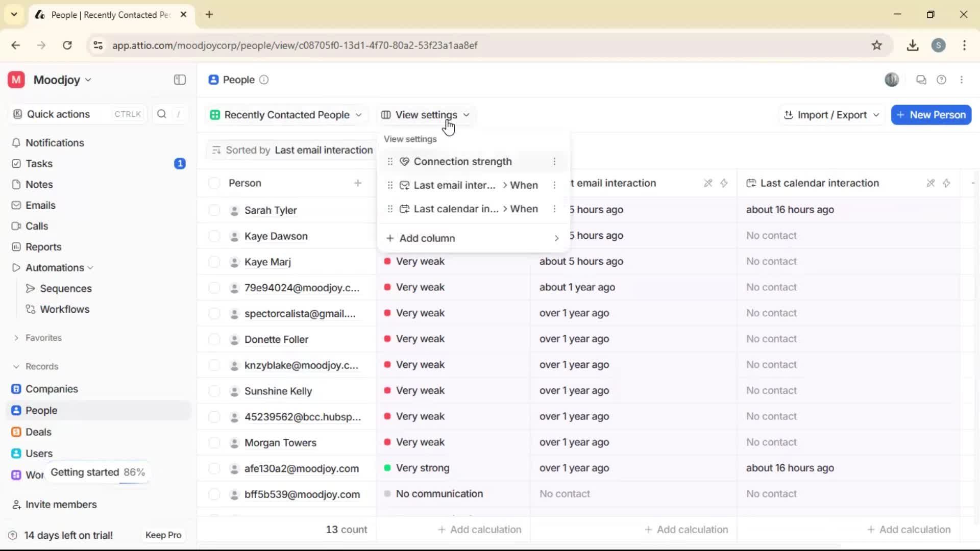
Task: Open the chat feedback icon in the header
Action: click(921, 80)
